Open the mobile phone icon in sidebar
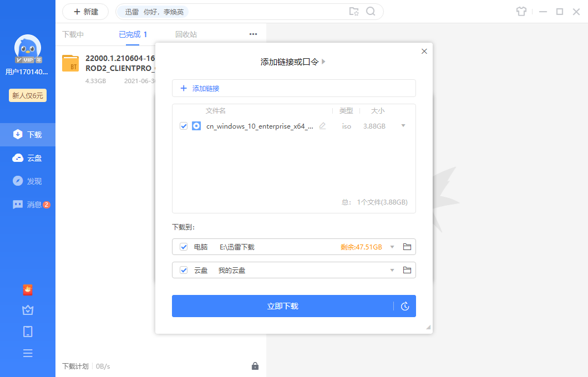The width and height of the screenshot is (588, 377). pyautogui.click(x=28, y=332)
